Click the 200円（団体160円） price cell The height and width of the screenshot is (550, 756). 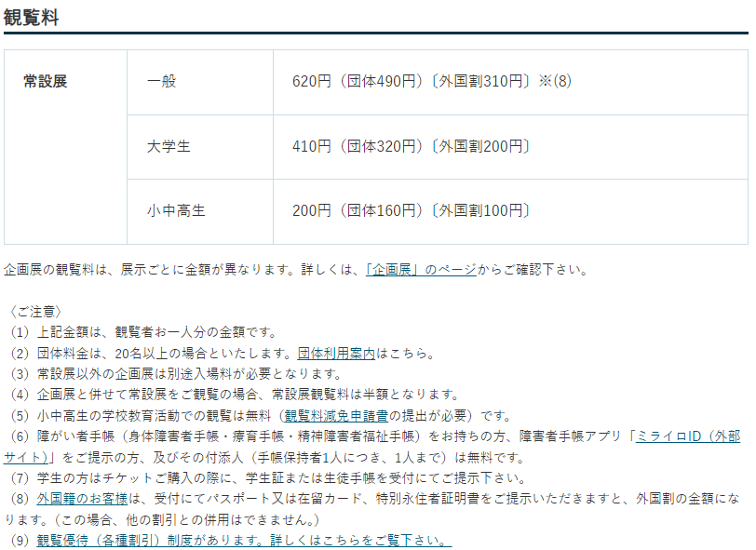510,211
